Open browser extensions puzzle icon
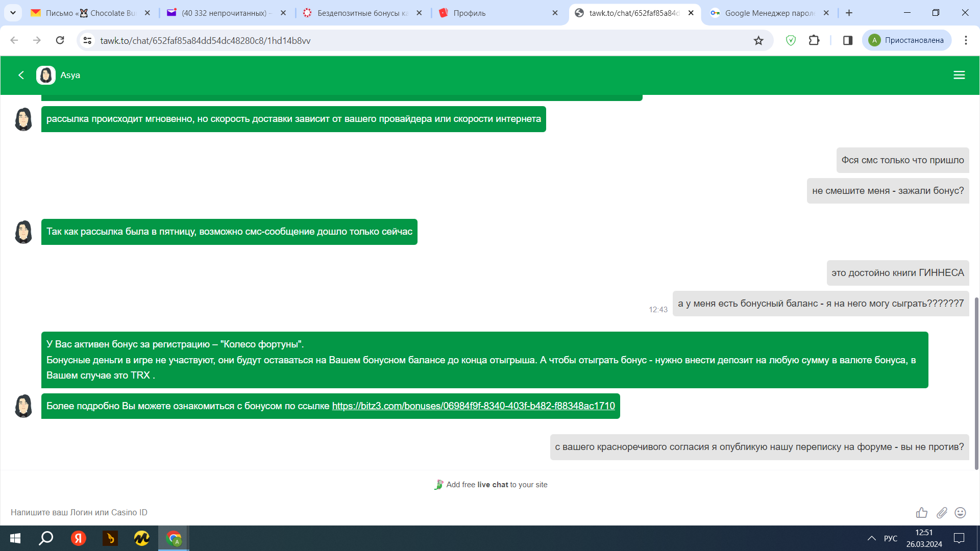The image size is (980, 551). pyautogui.click(x=814, y=40)
